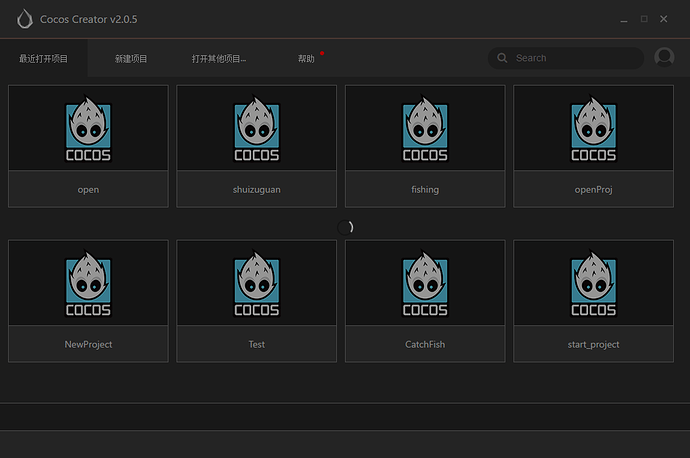Select the 'CatchFish' project name label
The image size is (690, 458).
tap(425, 344)
